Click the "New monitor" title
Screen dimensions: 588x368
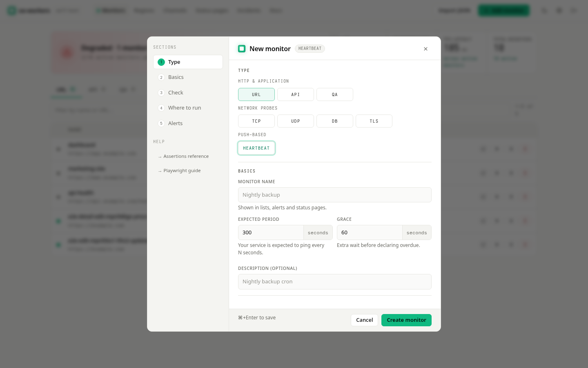click(x=270, y=49)
